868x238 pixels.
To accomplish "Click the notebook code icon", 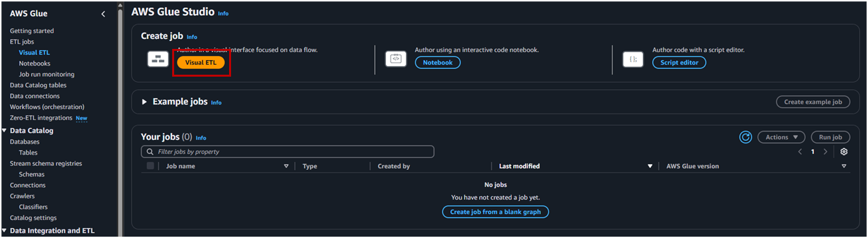I will pos(395,59).
